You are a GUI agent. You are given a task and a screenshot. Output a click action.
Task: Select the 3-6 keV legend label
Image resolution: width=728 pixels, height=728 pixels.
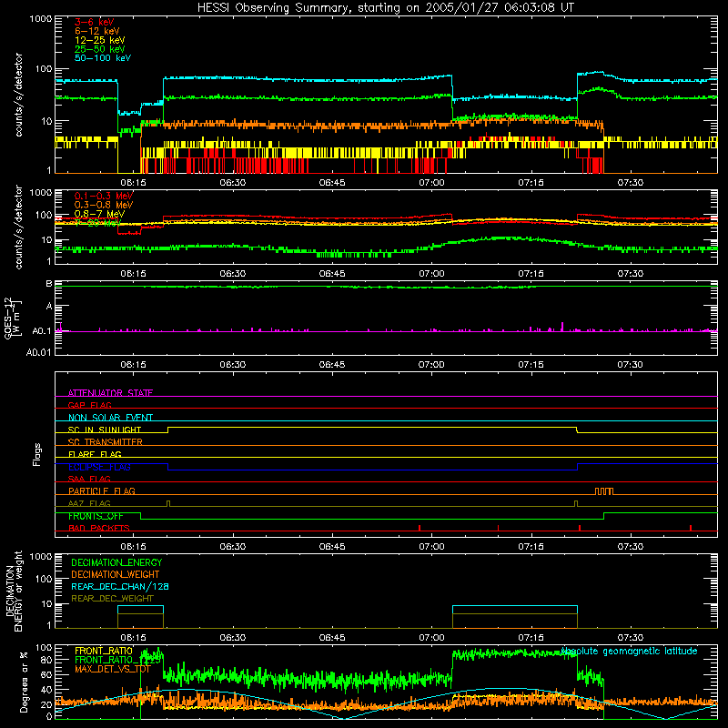[x=95, y=22]
